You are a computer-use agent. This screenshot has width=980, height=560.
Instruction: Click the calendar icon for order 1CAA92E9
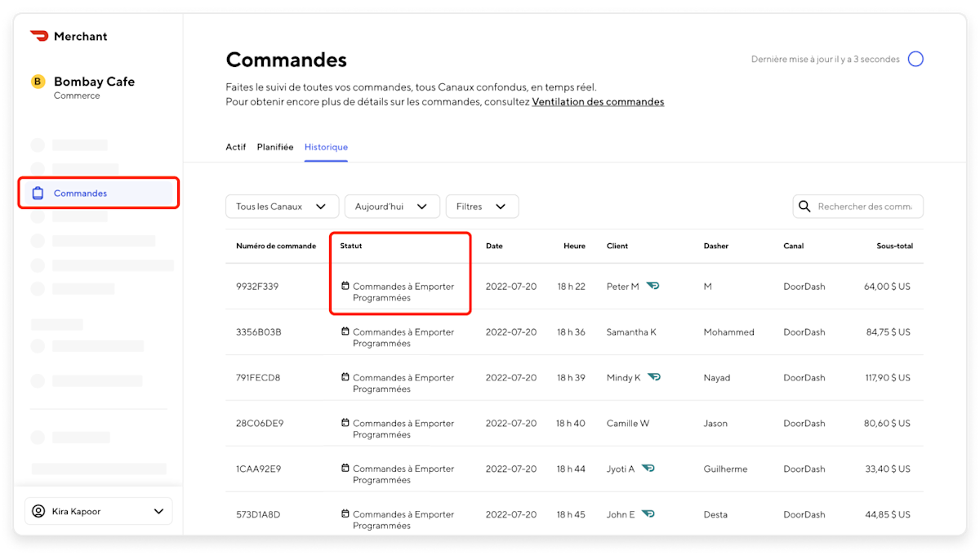[345, 469]
